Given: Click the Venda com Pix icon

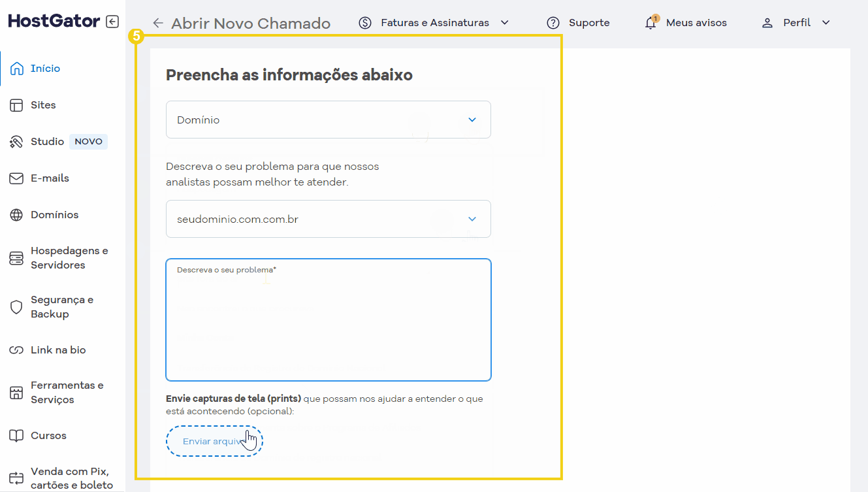Looking at the screenshot, I should pyautogui.click(x=16, y=478).
